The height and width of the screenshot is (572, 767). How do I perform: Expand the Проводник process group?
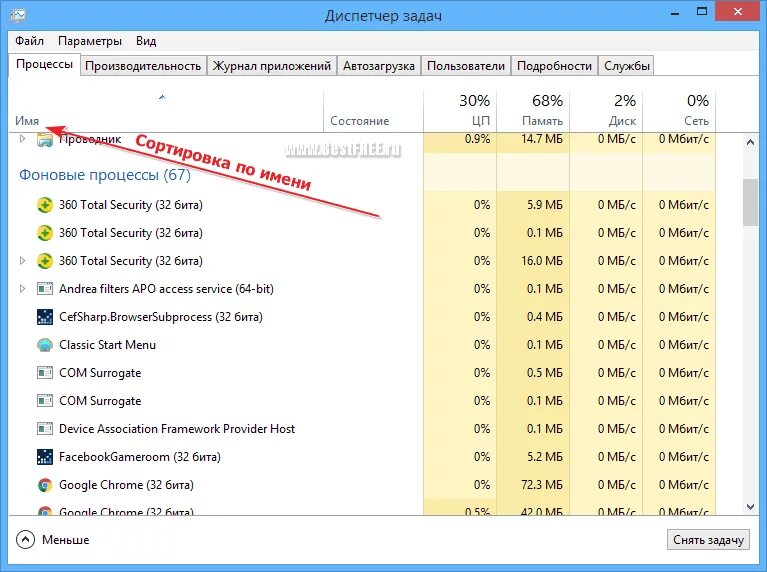click(23, 139)
